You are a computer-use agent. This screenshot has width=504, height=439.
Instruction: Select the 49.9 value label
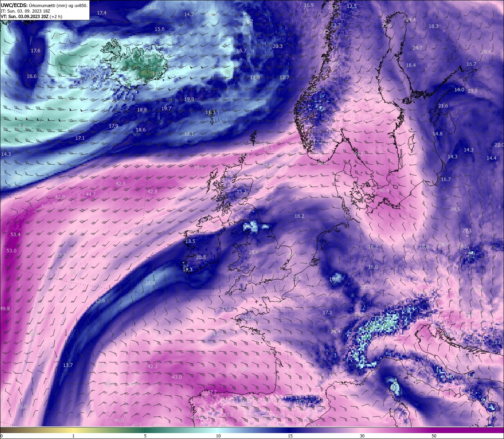tap(5, 308)
